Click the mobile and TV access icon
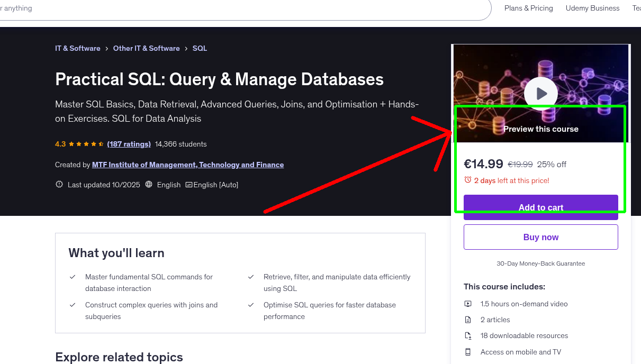 pos(468,352)
